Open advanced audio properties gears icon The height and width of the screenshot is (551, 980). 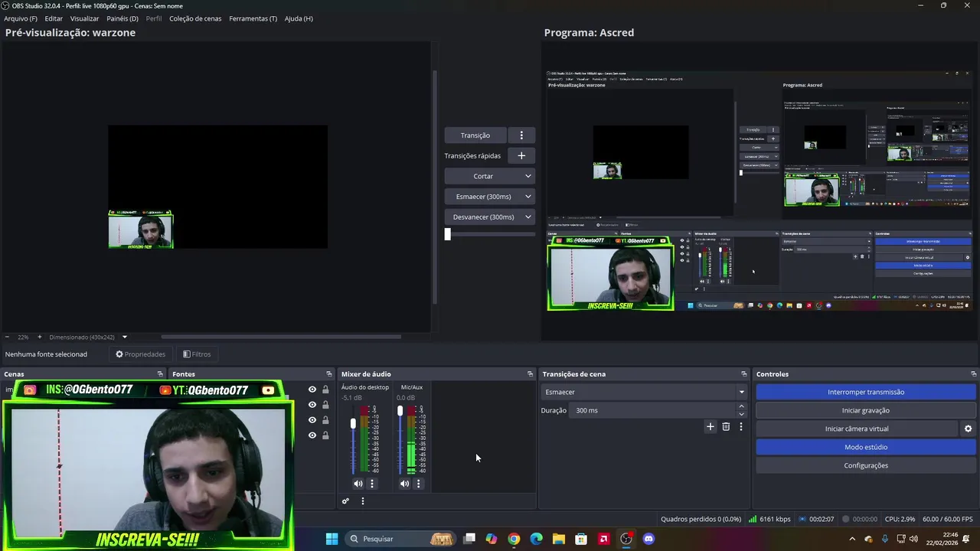(345, 501)
